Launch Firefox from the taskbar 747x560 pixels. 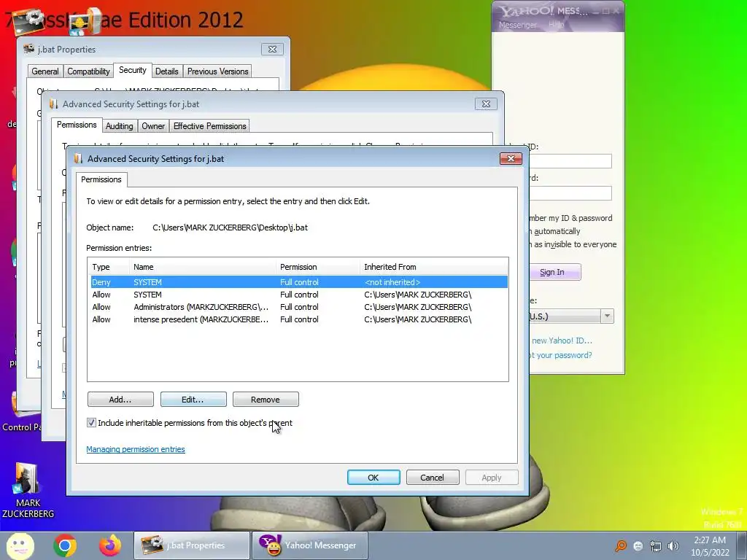coord(110,545)
